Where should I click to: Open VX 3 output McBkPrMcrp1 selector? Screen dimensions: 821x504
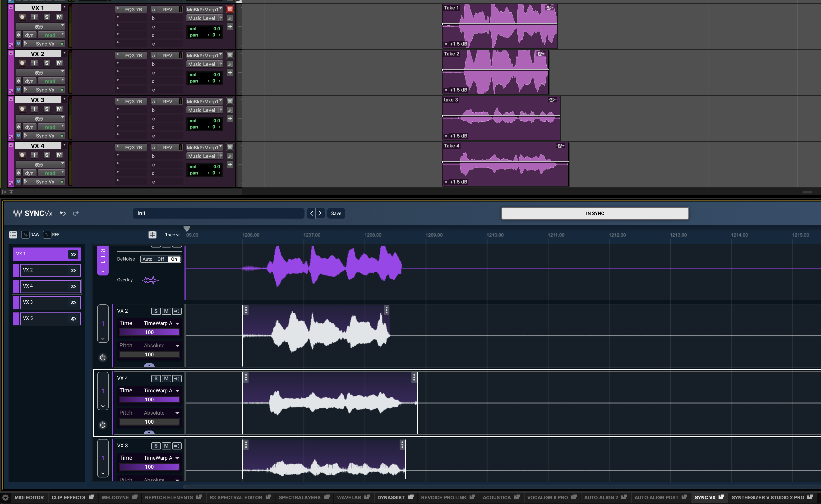tap(204, 101)
